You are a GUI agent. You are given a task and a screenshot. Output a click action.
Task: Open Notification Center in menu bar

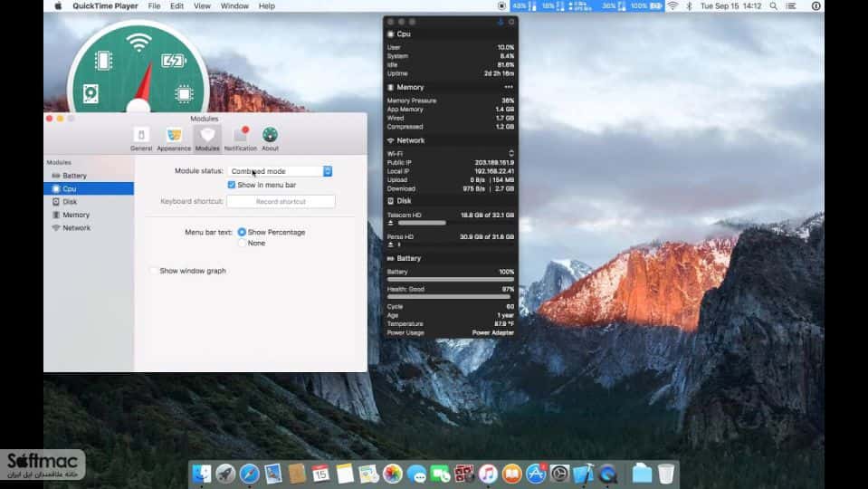[791, 6]
